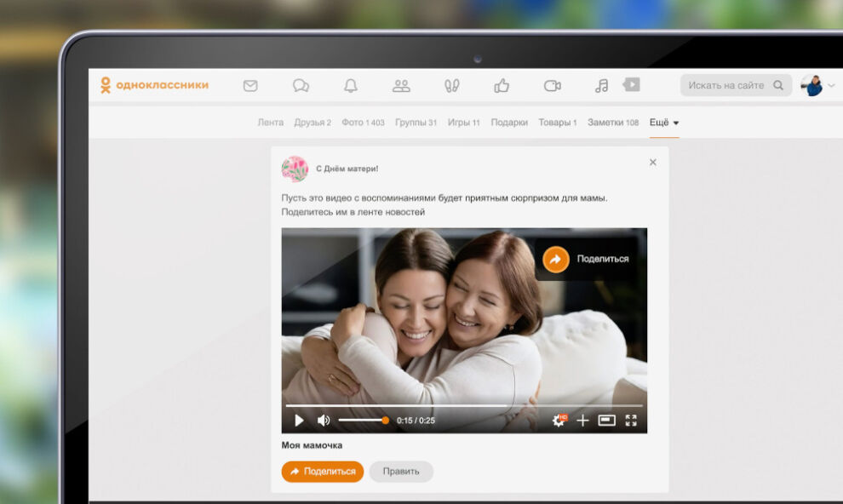Switch to the Друзья 2 tab
The image size is (843, 504).
point(313,123)
